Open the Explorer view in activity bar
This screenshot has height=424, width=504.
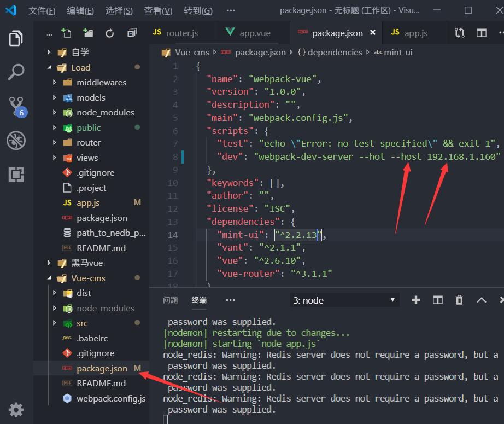coord(16,39)
